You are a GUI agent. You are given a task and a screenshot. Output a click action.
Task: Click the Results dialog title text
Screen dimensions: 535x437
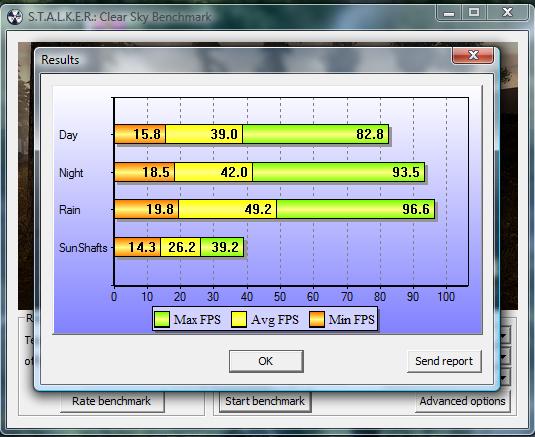[60, 60]
